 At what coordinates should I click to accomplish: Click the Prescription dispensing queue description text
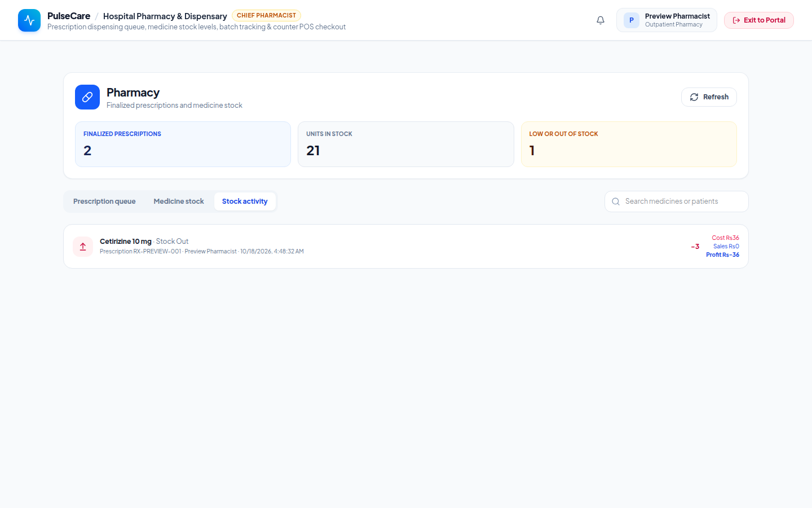pyautogui.click(x=196, y=27)
